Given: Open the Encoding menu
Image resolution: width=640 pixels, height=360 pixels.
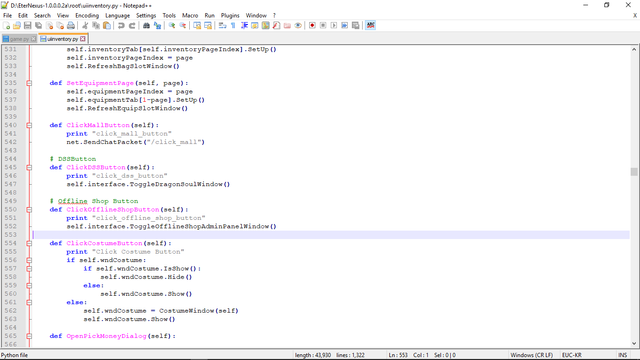Looking at the screenshot, I should (x=87, y=16).
